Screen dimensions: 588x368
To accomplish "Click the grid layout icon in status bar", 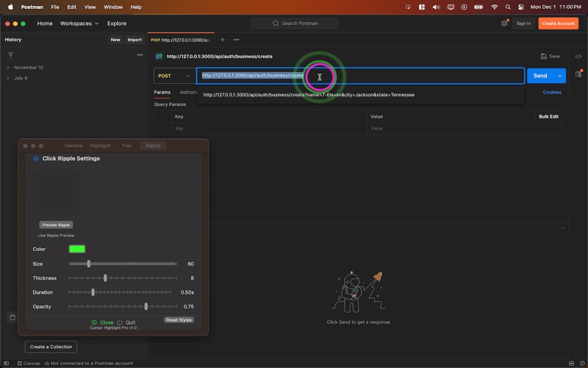I will tap(571, 363).
